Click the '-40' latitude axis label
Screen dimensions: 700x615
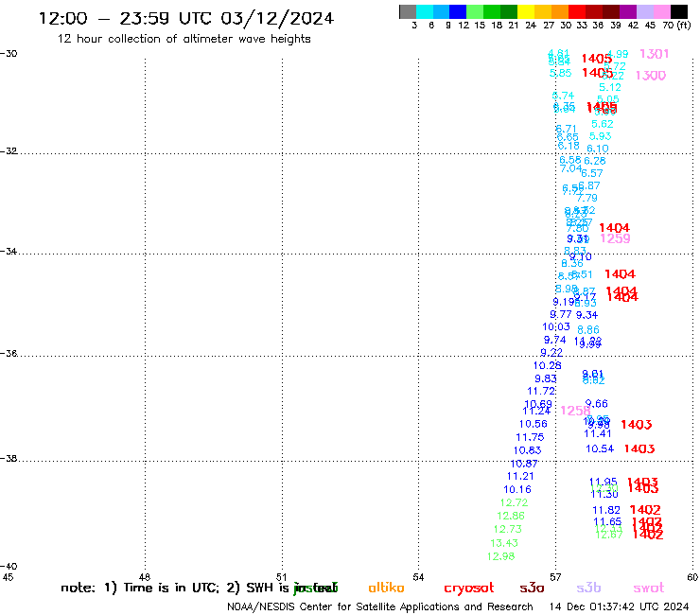point(9,567)
